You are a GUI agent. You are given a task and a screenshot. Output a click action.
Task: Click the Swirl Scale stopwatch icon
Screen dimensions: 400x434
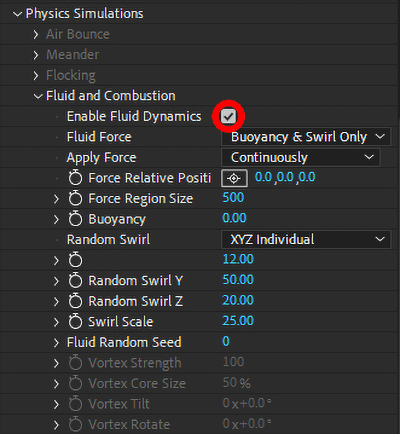(x=75, y=321)
